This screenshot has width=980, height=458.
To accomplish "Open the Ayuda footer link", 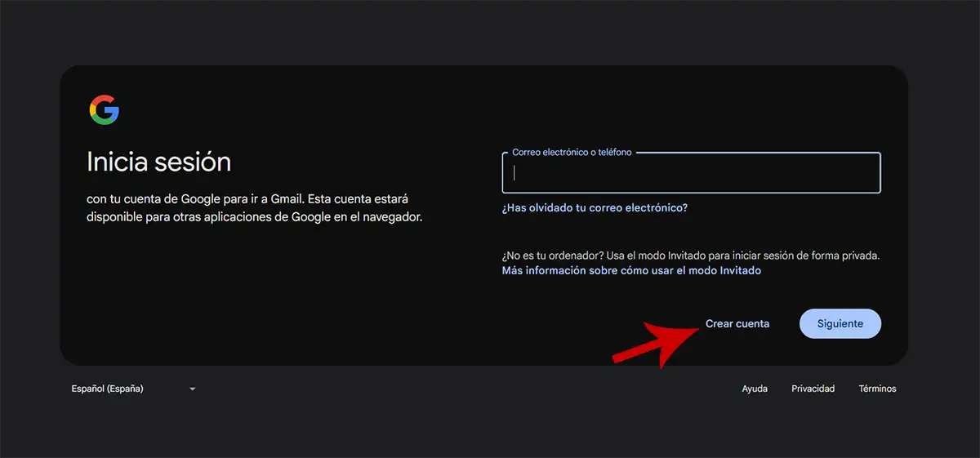I will tap(755, 389).
